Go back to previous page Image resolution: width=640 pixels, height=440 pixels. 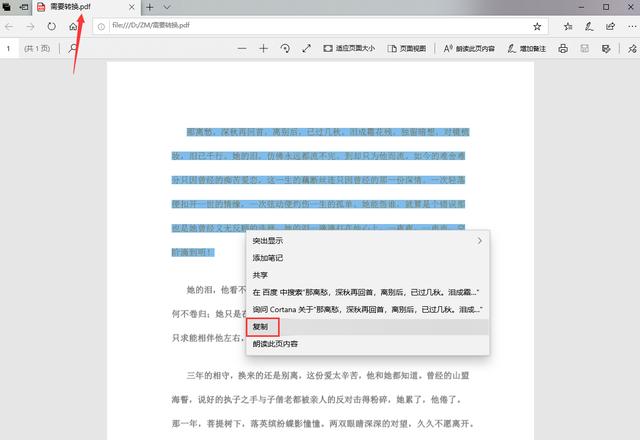tap(9, 27)
